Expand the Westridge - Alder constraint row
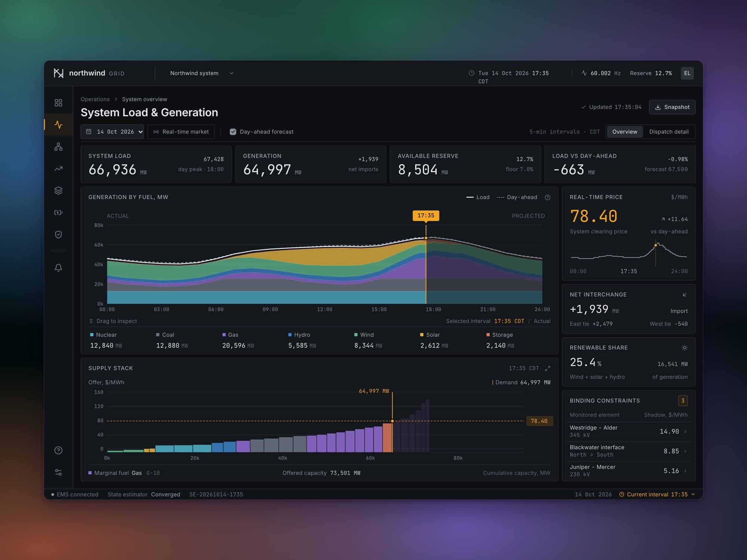747x560 pixels. [x=629, y=432]
